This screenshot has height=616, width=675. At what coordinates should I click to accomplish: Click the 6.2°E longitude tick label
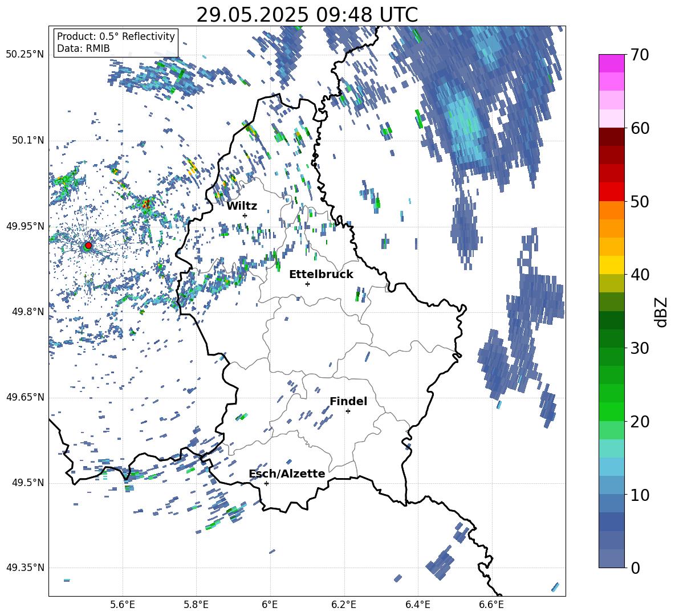point(344,605)
